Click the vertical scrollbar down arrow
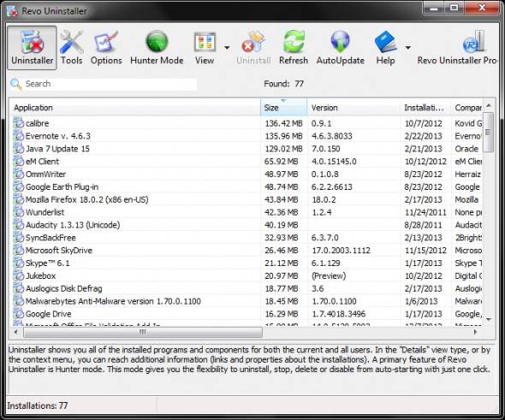This screenshot has height=420, width=505. [489, 319]
